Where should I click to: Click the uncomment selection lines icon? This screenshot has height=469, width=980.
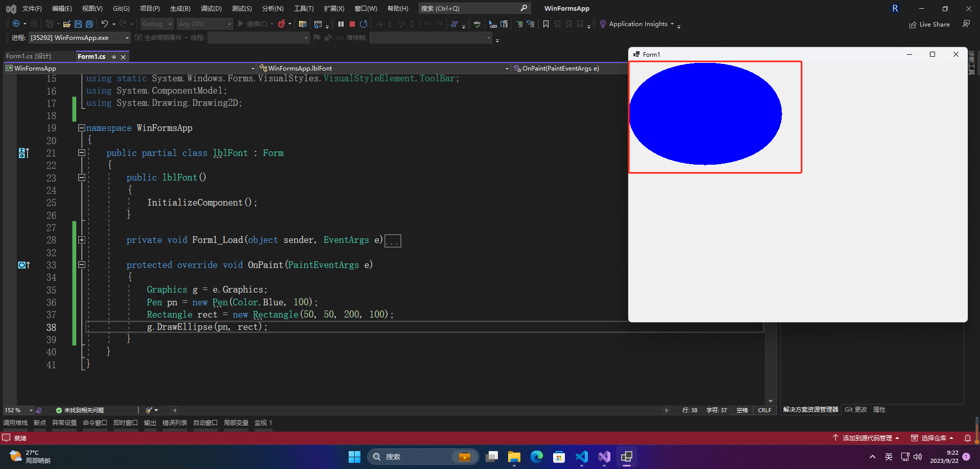[x=531, y=24]
